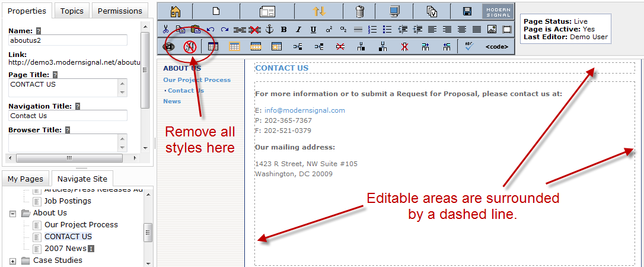Open the My Pages tab
Image resolution: width=644 pixels, height=267 pixels.
(25, 179)
